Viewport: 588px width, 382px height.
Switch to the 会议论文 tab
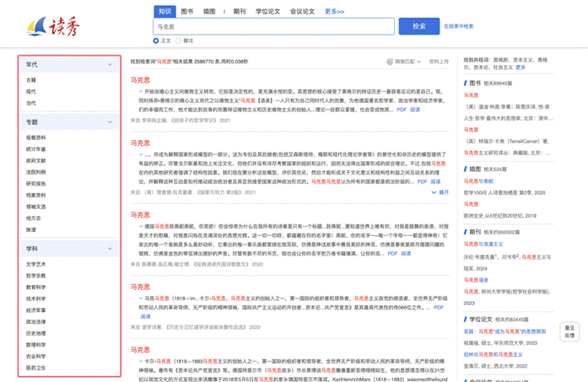pyautogui.click(x=302, y=12)
